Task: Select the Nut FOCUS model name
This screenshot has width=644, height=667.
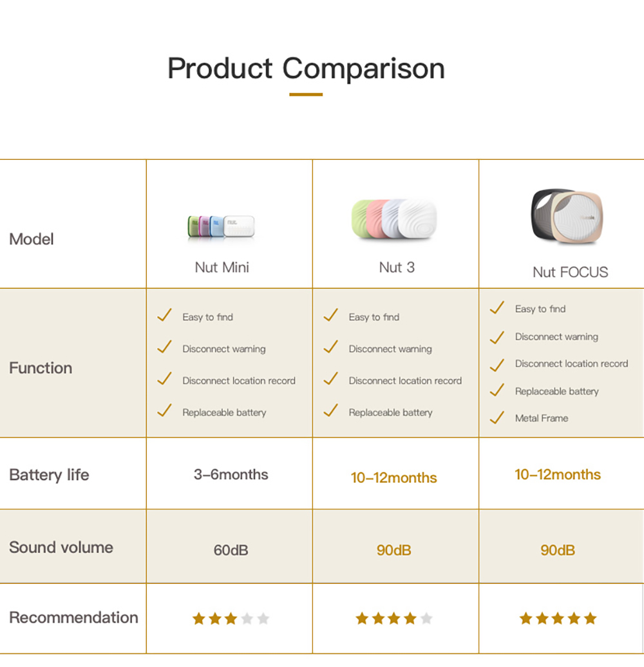Action: pyautogui.click(x=571, y=272)
